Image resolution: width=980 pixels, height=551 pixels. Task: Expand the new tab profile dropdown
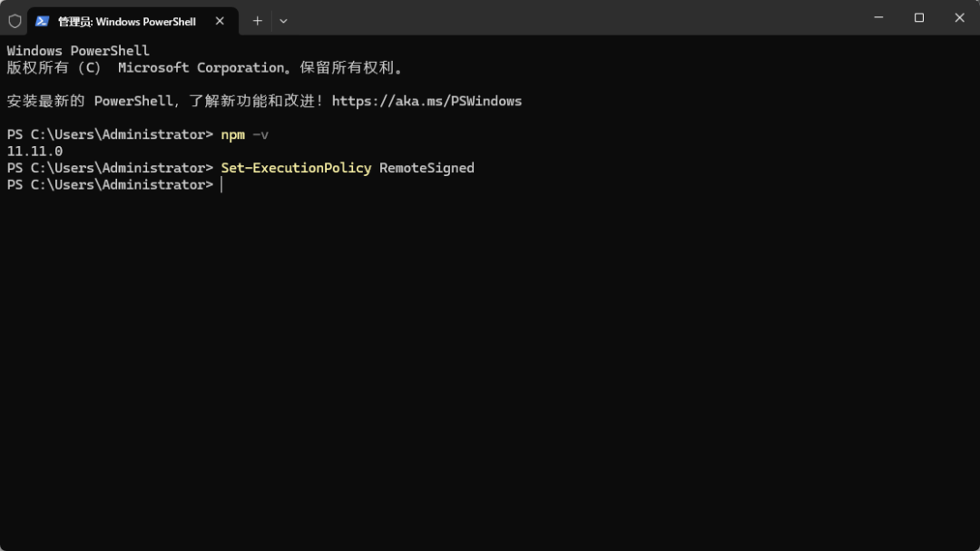283,21
